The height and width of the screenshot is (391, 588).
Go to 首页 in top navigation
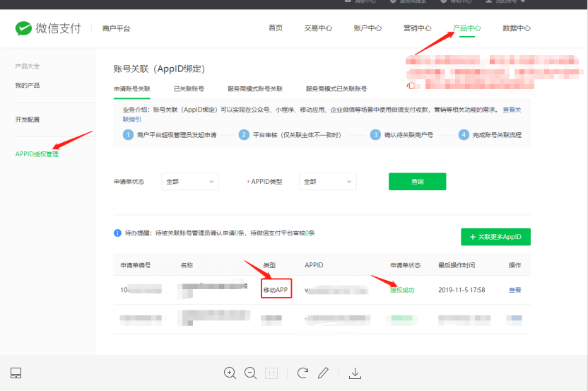[x=276, y=28]
